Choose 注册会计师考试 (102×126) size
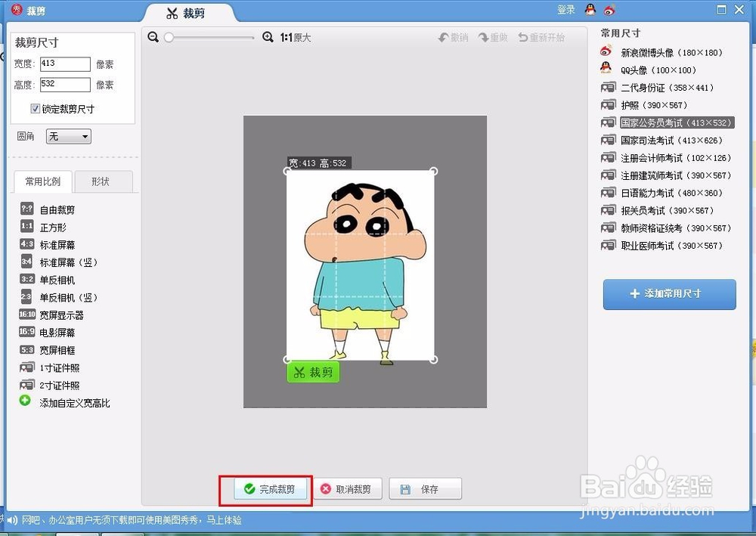 (666, 157)
